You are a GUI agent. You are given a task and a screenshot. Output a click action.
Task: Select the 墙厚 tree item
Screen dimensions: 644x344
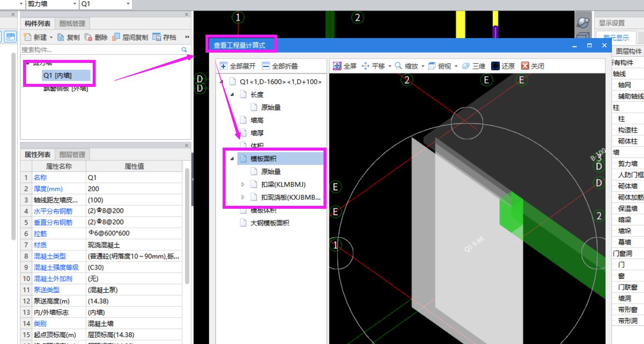(256, 133)
